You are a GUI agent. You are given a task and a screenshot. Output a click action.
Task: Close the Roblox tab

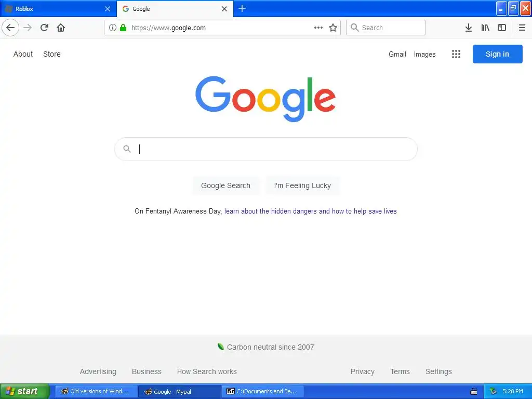pos(108,9)
